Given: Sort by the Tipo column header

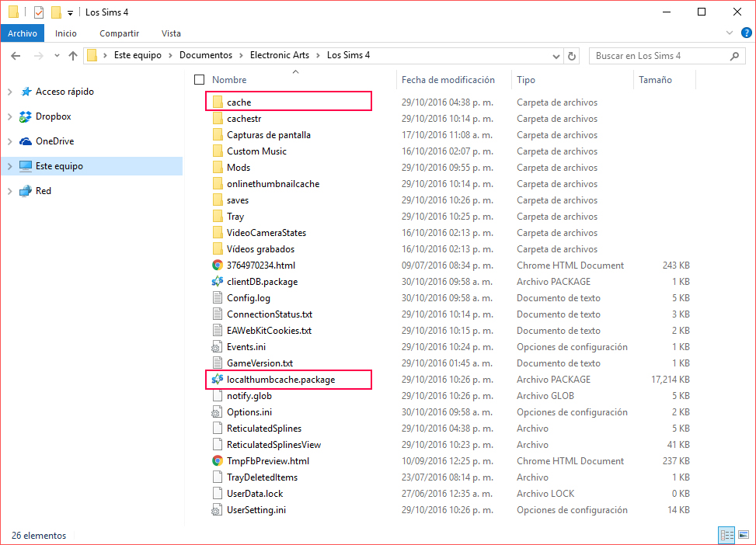Looking at the screenshot, I should point(526,79).
